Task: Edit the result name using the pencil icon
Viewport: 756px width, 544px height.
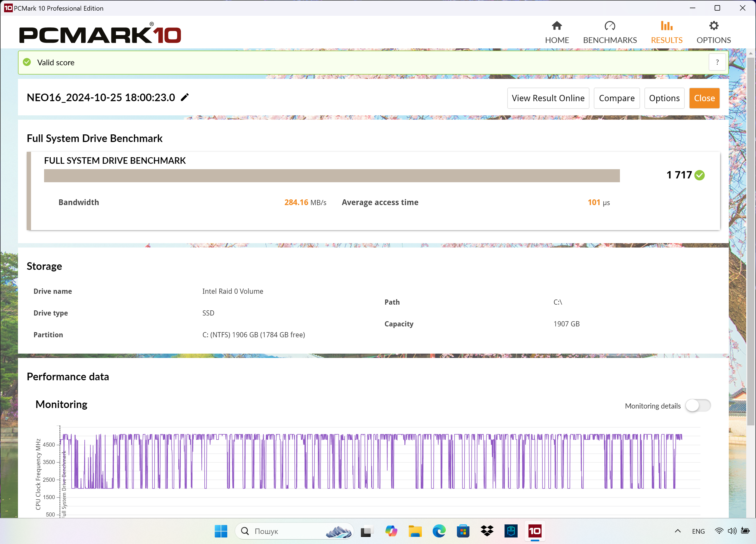Action: (185, 97)
